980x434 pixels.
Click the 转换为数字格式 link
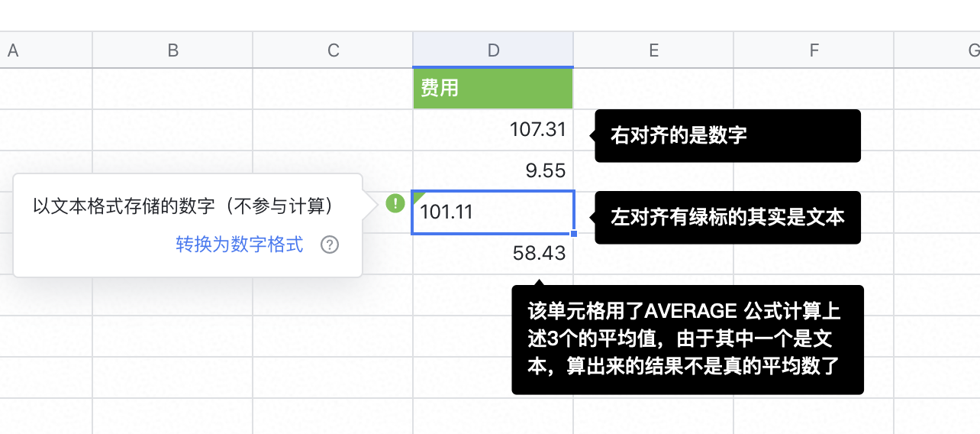240,245
